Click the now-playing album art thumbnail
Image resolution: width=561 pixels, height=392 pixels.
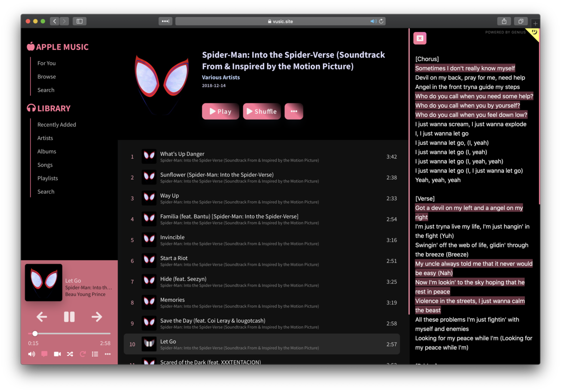pos(43,283)
